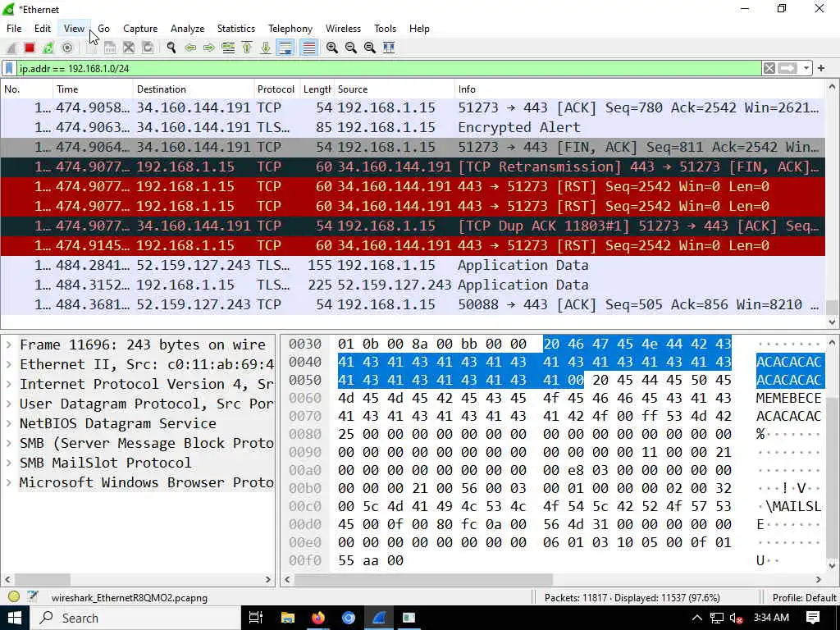Open the Windows Start menu
The width and height of the screenshot is (840, 630).
pos(15,618)
